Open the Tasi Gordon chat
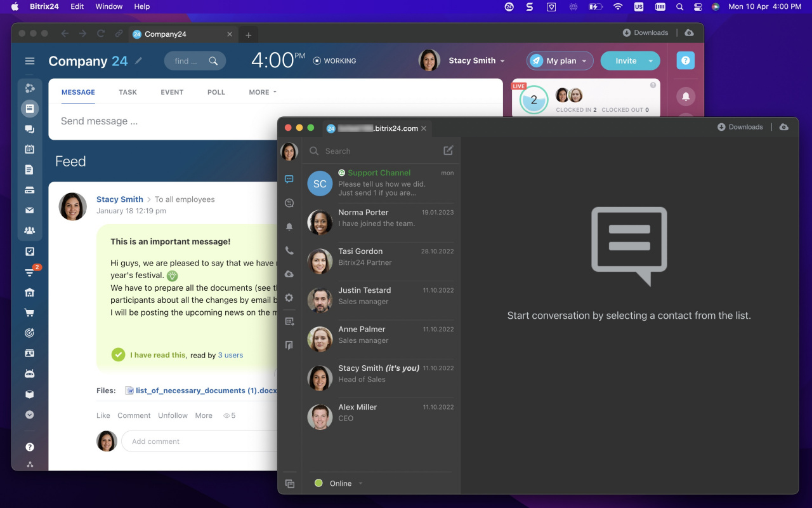This screenshot has width=812, height=508. point(381,261)
